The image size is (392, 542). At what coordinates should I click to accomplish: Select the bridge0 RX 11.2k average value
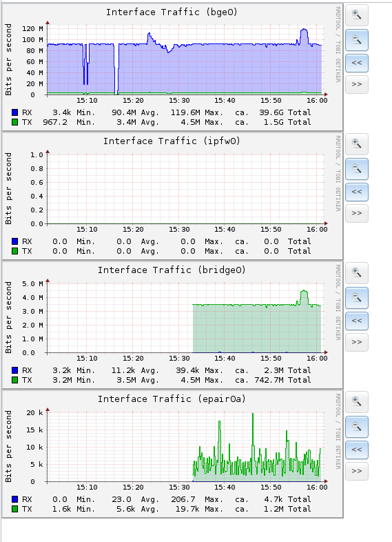[x=123, y=370]
